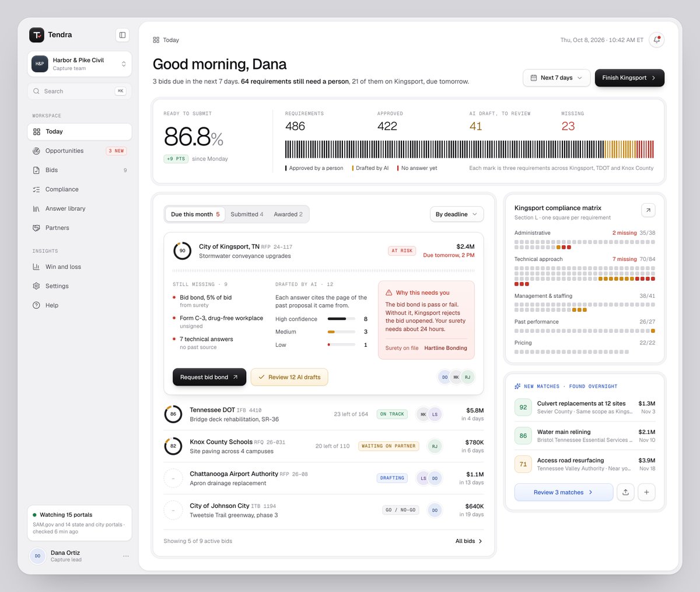Click the DRAFTING status badge
The image size is (700, 592).
tap(392, 478)
